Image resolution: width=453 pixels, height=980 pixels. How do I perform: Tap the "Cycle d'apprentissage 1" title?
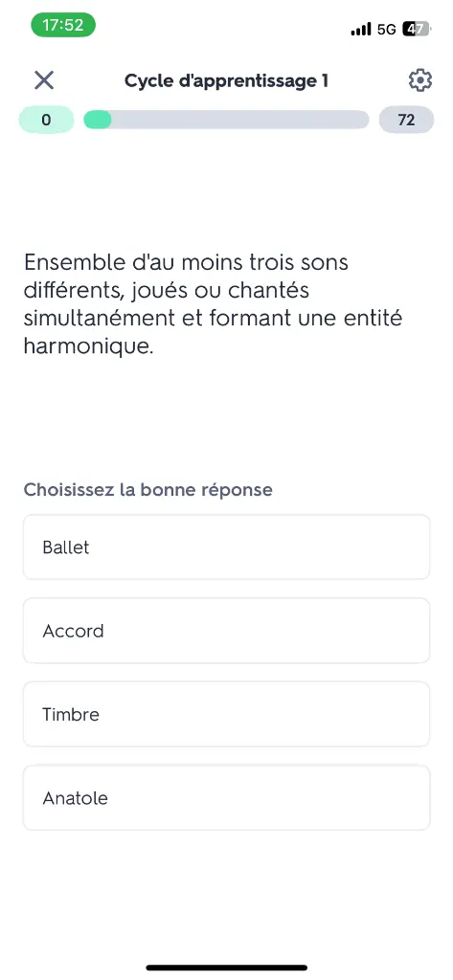point(226,80)
